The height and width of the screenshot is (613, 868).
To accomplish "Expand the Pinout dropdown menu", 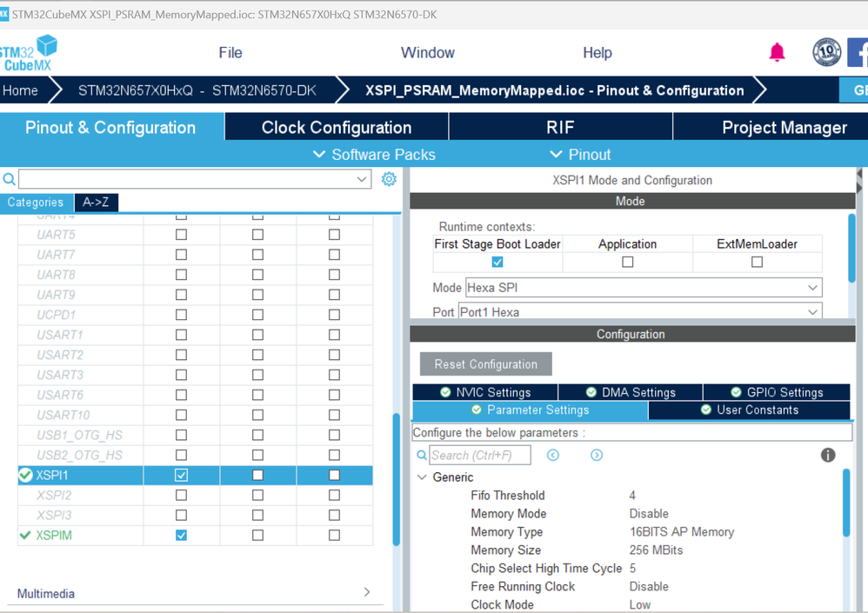I will tap(580, 155).
